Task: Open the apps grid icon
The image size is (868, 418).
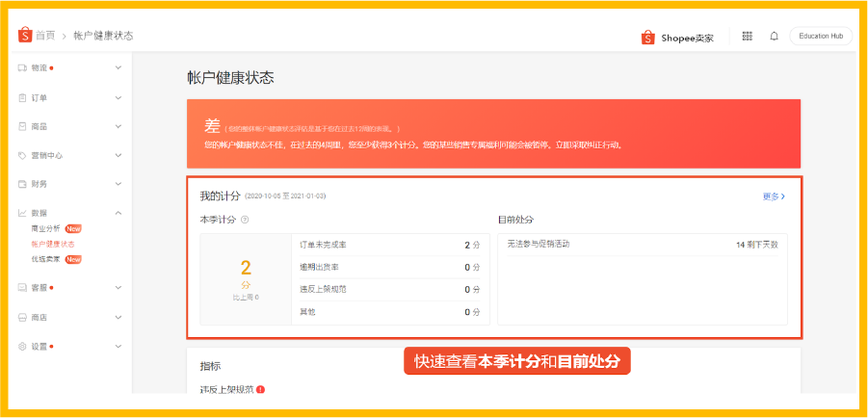Action: point(748,36)
